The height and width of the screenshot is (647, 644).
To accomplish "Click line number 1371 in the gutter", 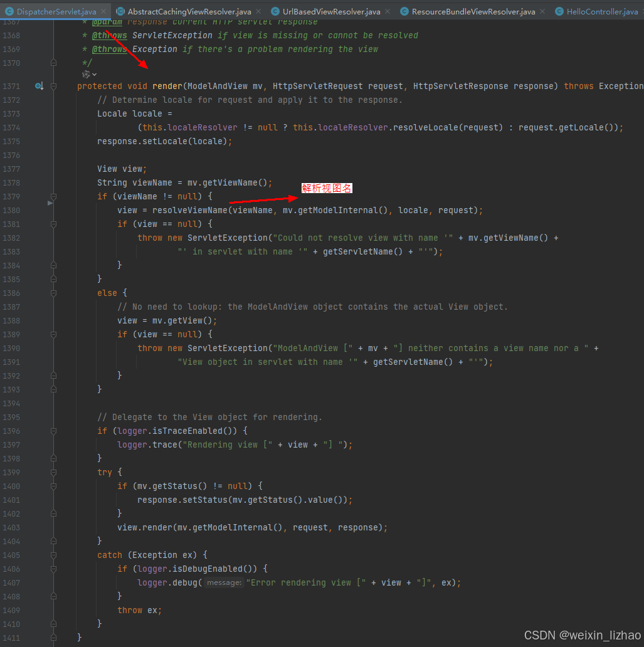I will 11,87.
